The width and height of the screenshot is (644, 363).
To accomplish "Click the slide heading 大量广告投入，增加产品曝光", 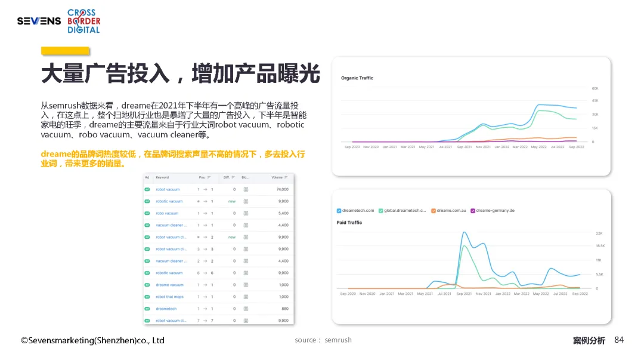I will pyautogui.click(x=180, y=73).
